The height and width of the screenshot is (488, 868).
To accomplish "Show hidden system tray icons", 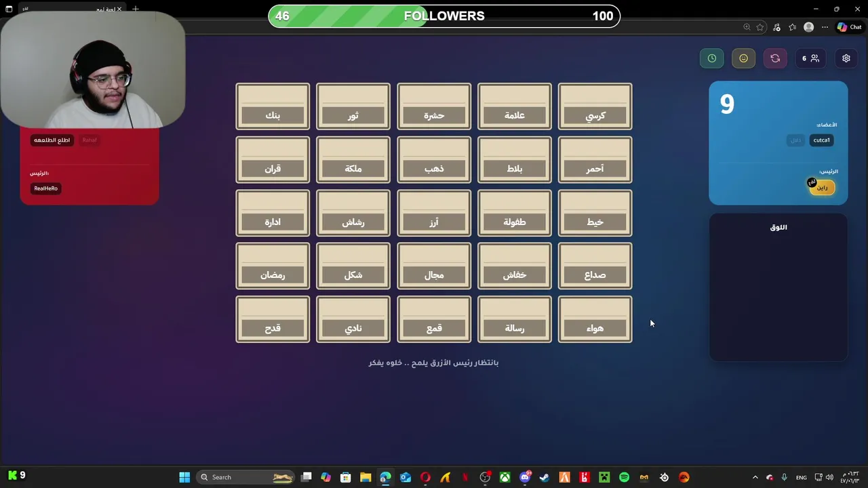I will (x=755, y=477).
